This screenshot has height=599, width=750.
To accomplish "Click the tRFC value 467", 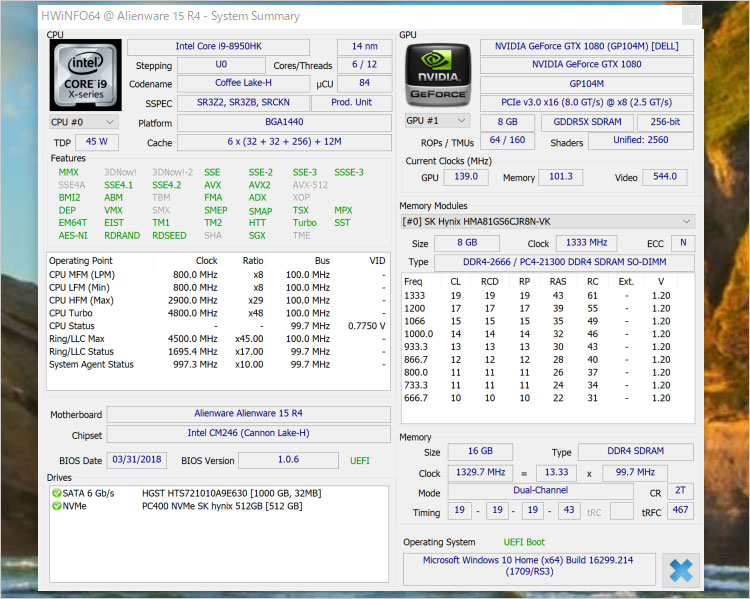I will 680,510.
